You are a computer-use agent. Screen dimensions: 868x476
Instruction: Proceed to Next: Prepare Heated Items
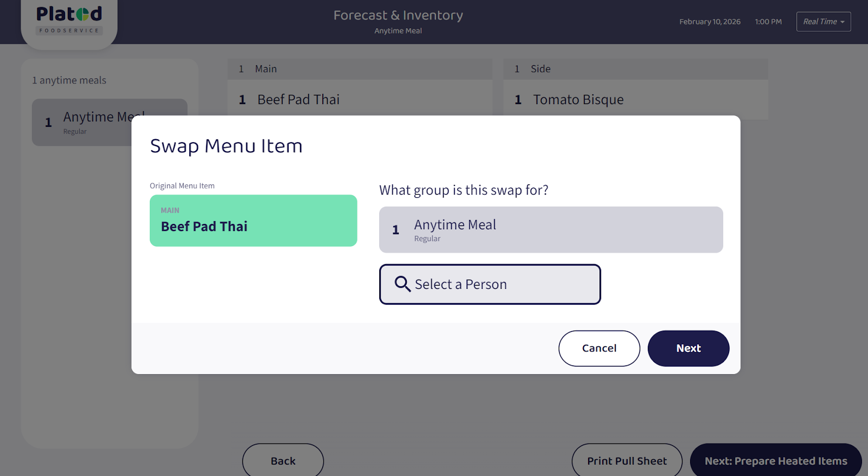(x=775, y=461)
